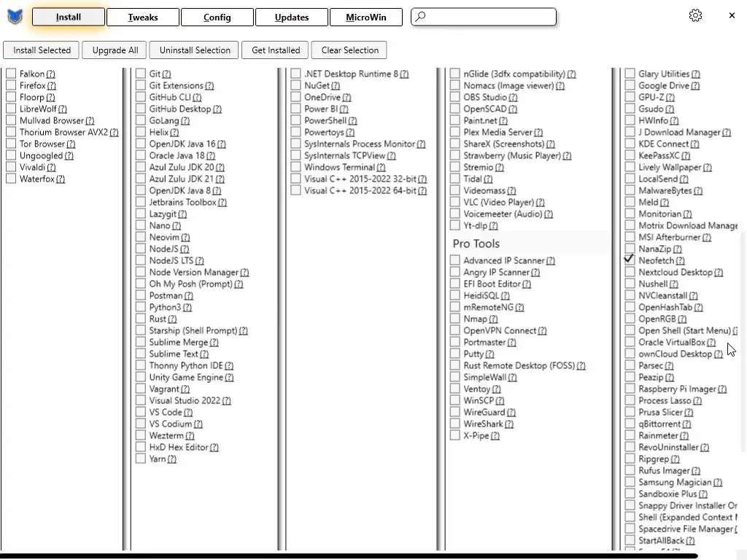The width and height of the screenshot is (747, 560).
Task: Enable the Tor Browser checkbox
Action: (11, 144)
